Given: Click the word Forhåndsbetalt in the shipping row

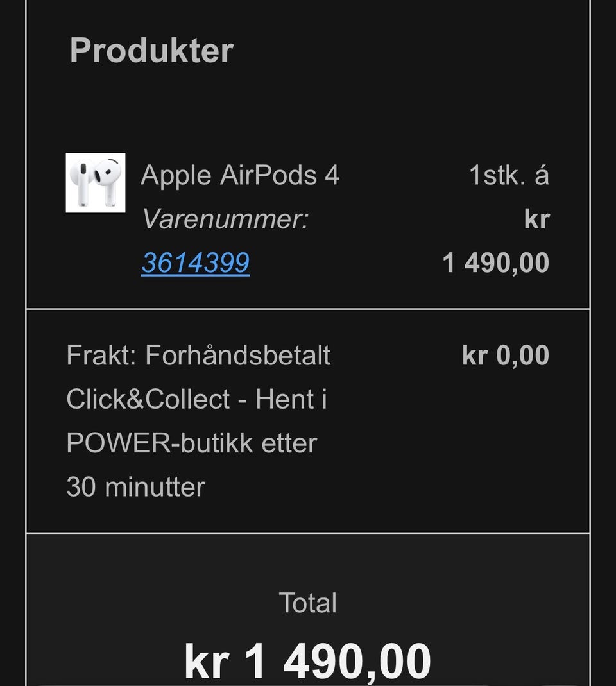Looking at the screenshot, I should coord(238,355).
